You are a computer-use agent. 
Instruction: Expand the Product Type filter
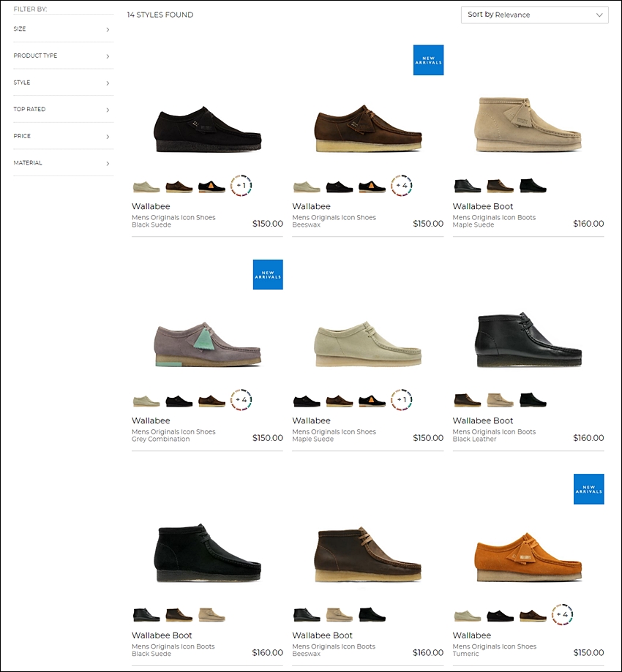[64, 56]
